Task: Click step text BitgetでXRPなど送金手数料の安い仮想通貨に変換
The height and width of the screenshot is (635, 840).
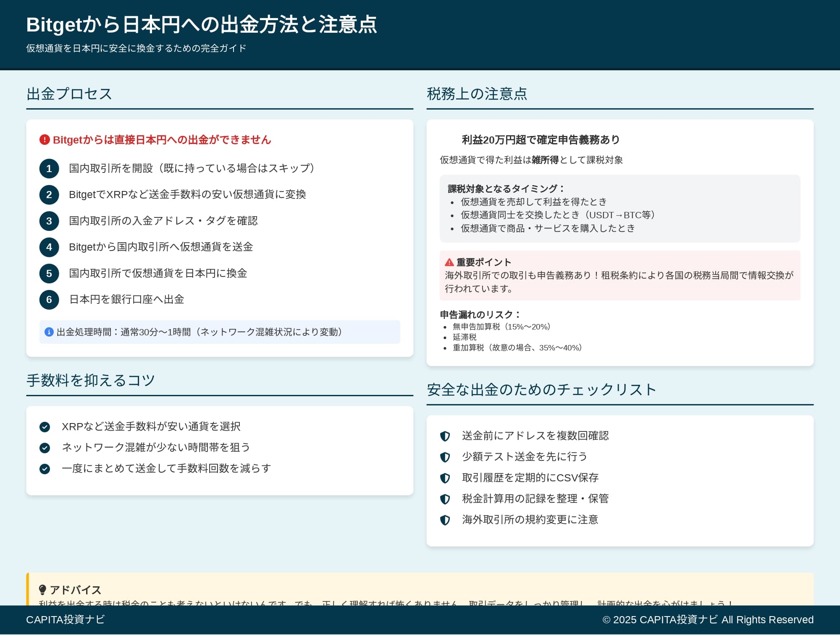Action: click(x=187, y=194)
